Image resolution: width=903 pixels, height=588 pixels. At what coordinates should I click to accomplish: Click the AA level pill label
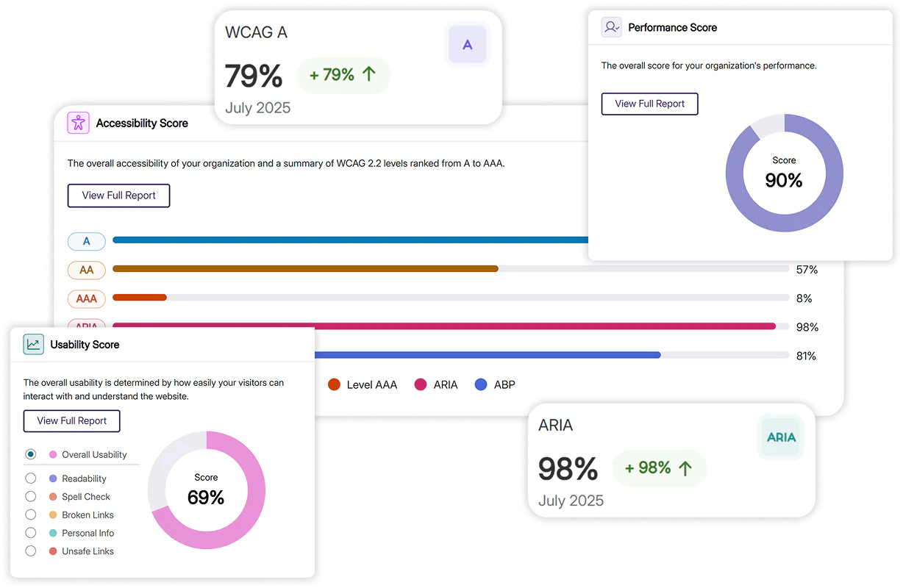[x=87, y=270]
